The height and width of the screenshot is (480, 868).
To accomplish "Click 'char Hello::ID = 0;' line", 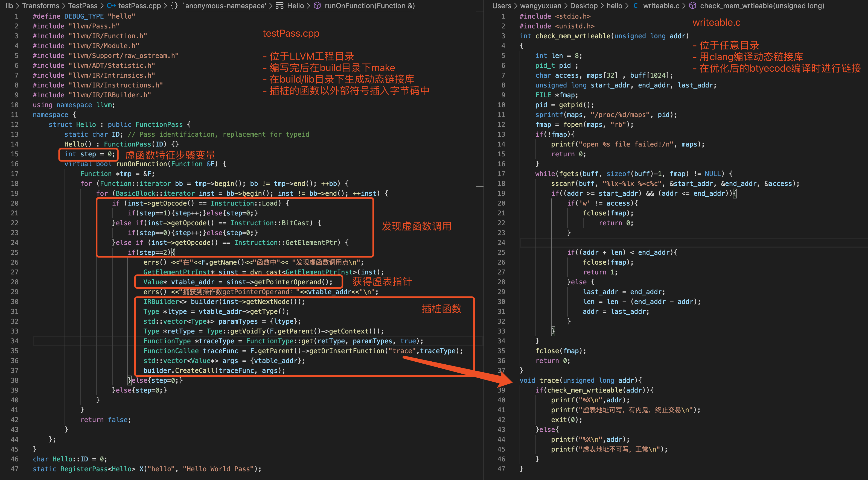I will click(70, 459).
